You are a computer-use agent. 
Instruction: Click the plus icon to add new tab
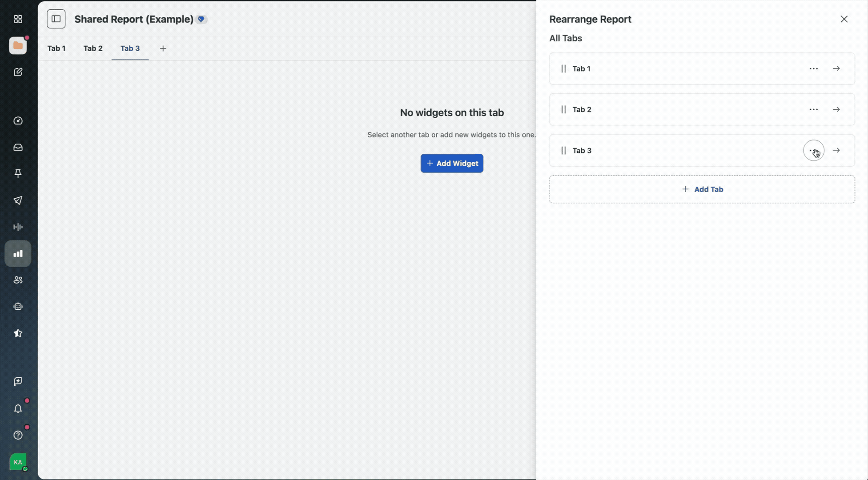point(163,48)
